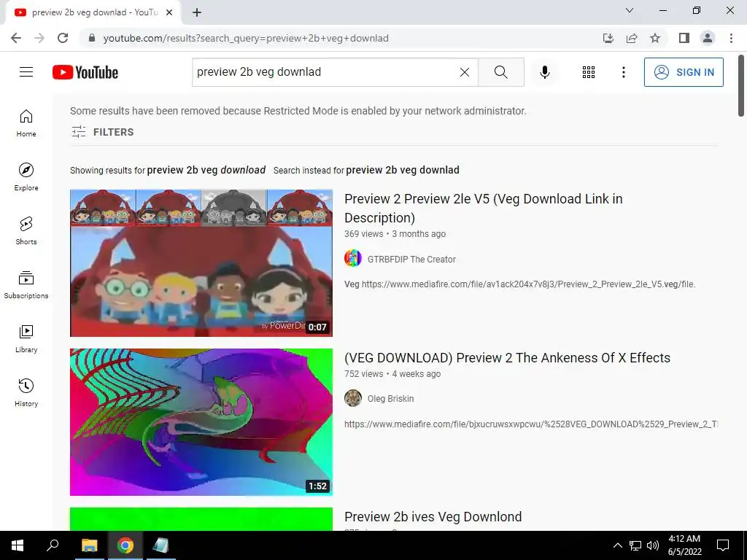Click the Ankeness mediafire URL description
Image resolution: width=747 pixels, height=560 pixels.
click(x=531, y=424)
